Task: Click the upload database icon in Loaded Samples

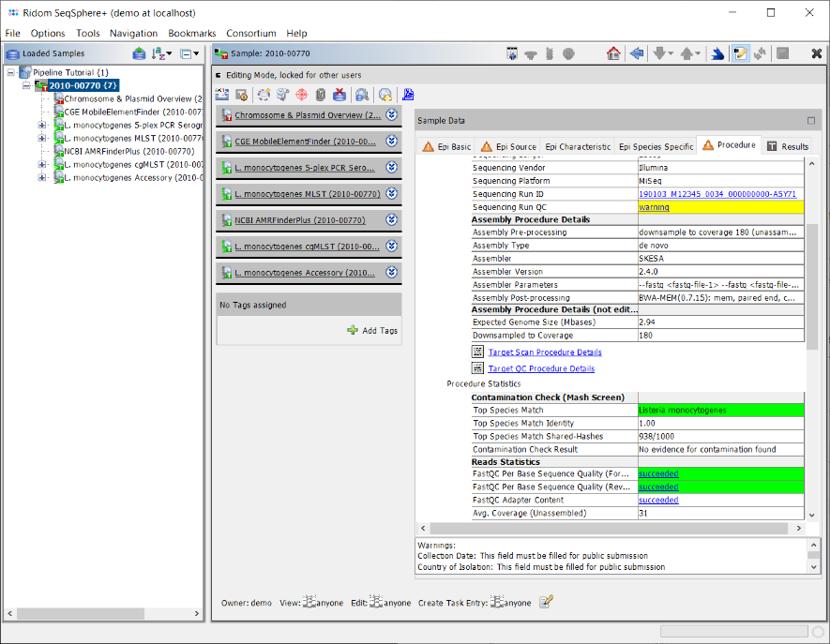Action: coord(139,53)
